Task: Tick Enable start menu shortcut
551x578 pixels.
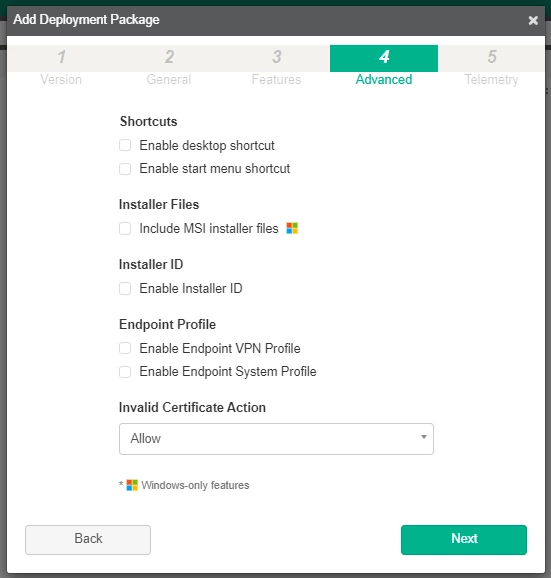Action: coord(125,169)
